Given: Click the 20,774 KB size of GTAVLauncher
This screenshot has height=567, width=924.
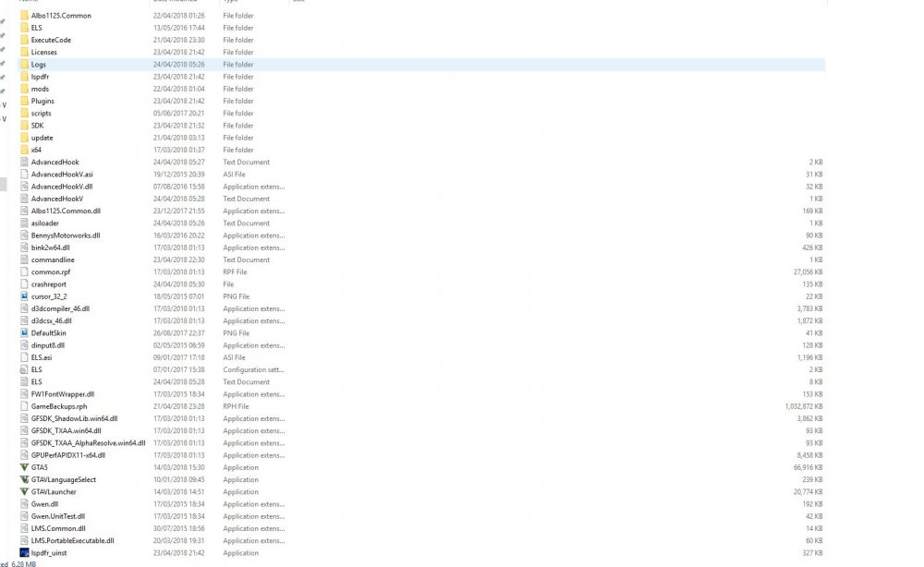Looking at the screenshot, I should coord(808,491).
